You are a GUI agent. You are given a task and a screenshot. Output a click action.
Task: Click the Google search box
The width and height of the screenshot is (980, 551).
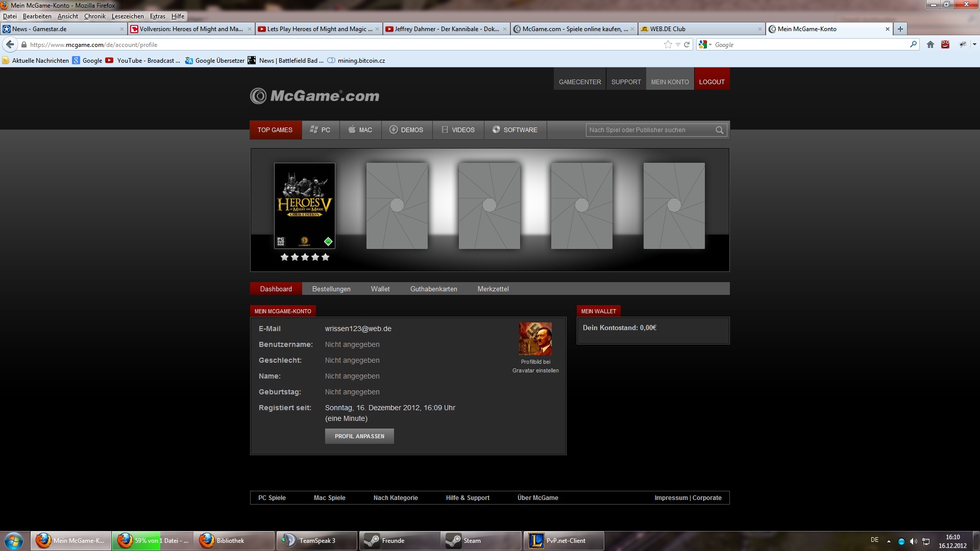pos(809,45)
